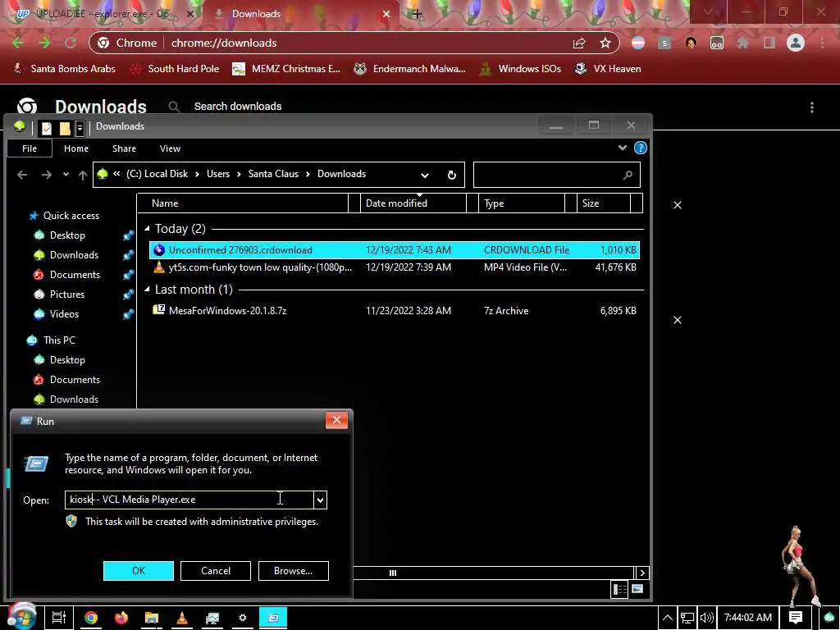Viewport: 840px width, 630px height.
Task: Collapse the Last month (1) group
Action: point(148,290)
